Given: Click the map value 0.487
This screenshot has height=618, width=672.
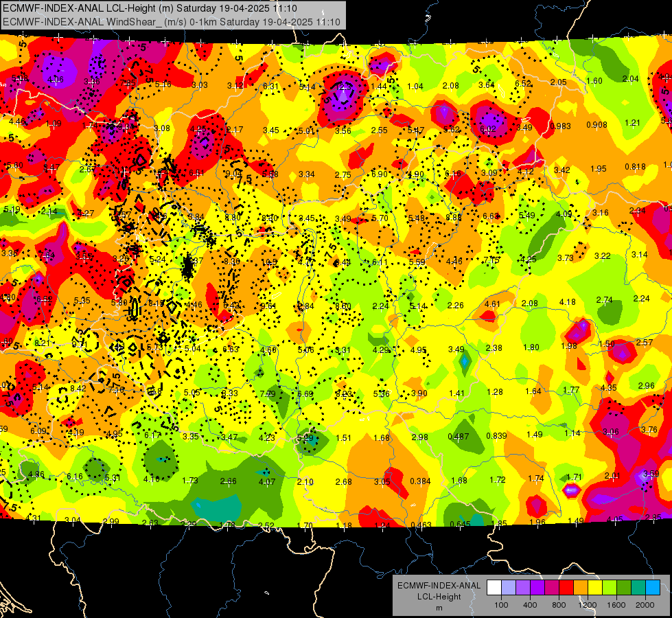Looking at the screenshot, I should (x=458, y=437).
